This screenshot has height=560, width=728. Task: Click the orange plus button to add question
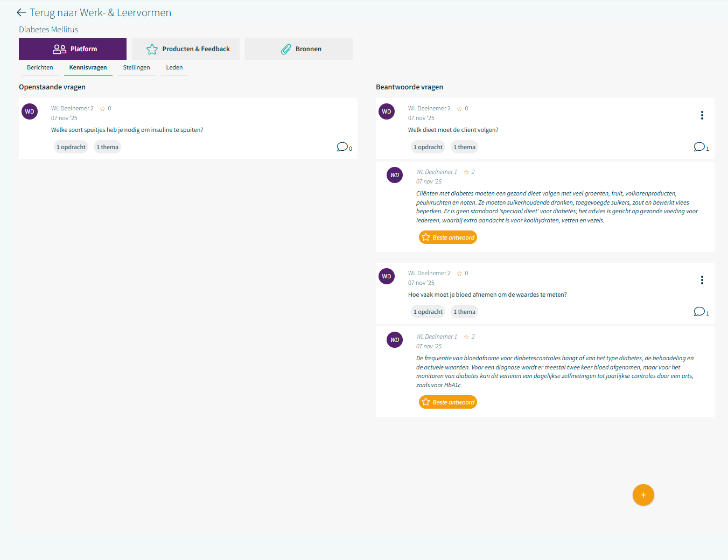click(643, 495)
